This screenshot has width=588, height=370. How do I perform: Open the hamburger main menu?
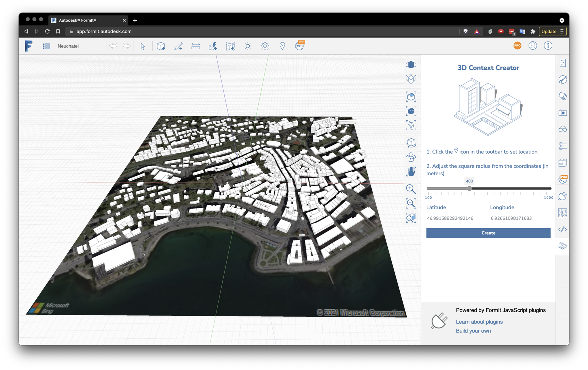click(46, 46)
